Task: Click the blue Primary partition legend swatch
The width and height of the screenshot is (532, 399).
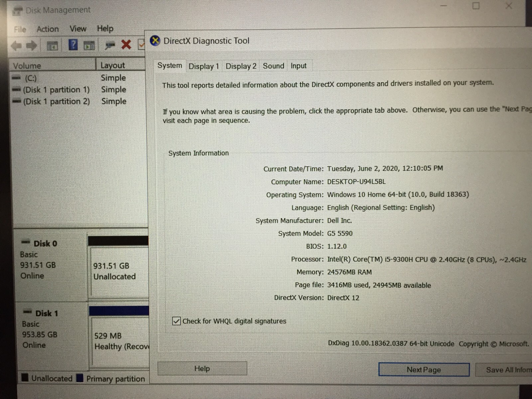Action: tap(80, 378)
